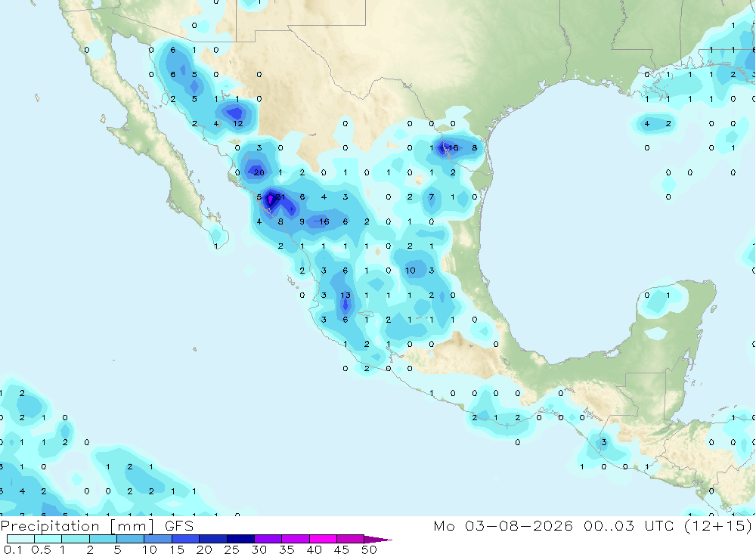
Task: Click the value '3' over Guatemala's coast
Action: (603, 442)
